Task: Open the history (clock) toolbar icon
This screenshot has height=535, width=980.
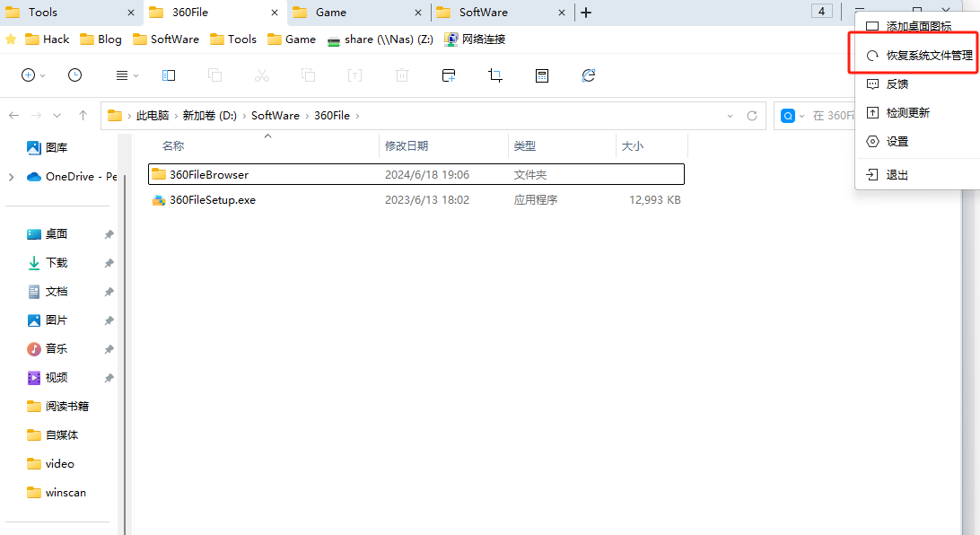Action: (x=74, y=75)
